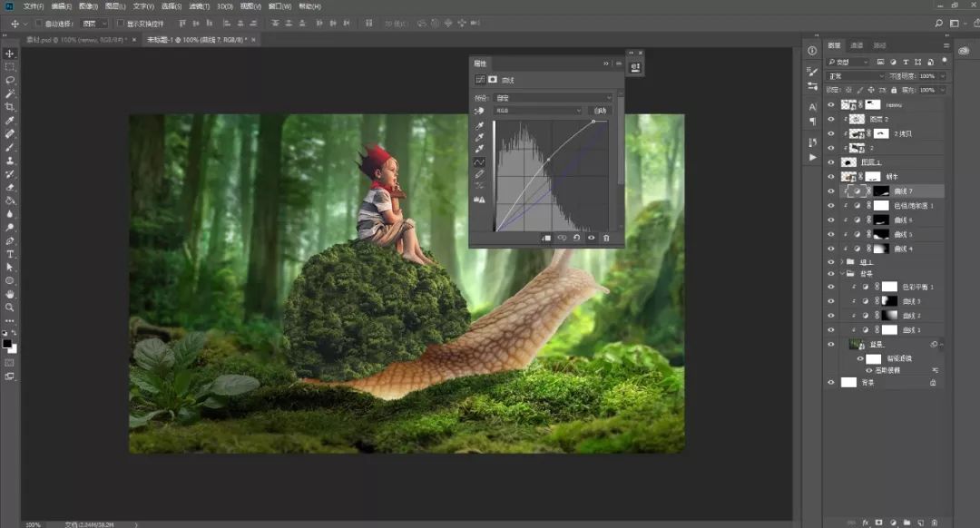
Task: Toggle visibility of the 色彩平衡 1 layer
Action: (830, 287)
